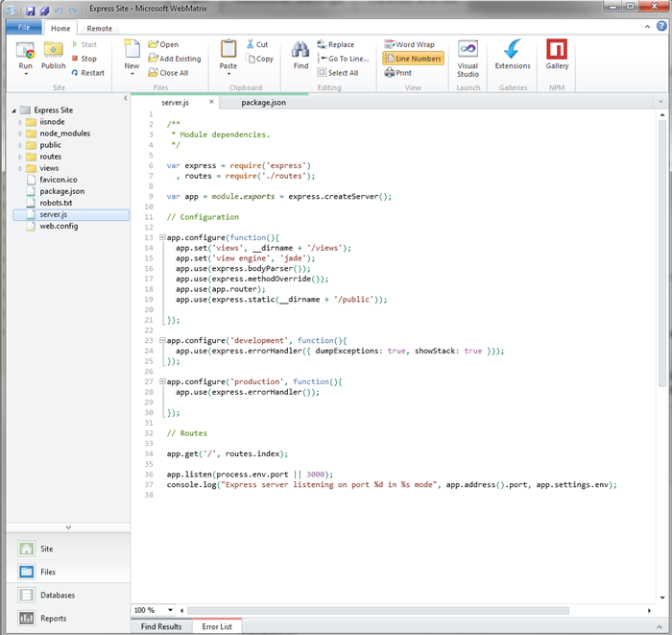Image resolution: width=672 pixels, height=635 pixels.
Task: Click the Paste clipboard icon
Action: pos(228,49)
